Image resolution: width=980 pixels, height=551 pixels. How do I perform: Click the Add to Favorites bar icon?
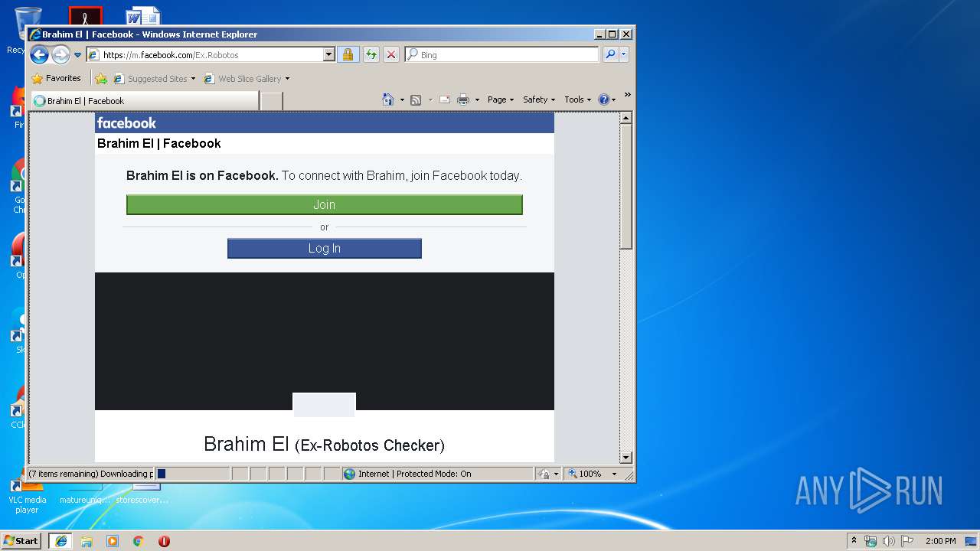(x=101, y=78)
